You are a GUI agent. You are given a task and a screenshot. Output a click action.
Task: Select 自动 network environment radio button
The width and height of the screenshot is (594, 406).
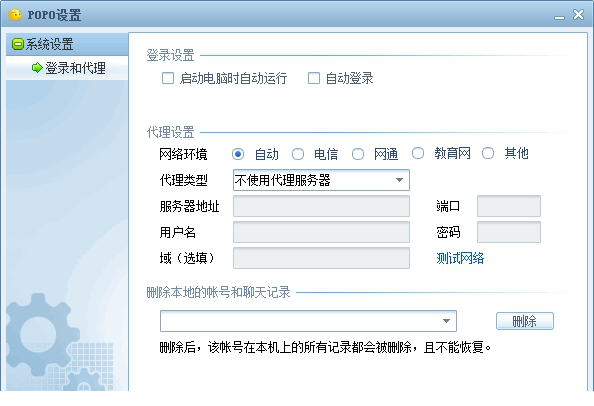point(238,154)
